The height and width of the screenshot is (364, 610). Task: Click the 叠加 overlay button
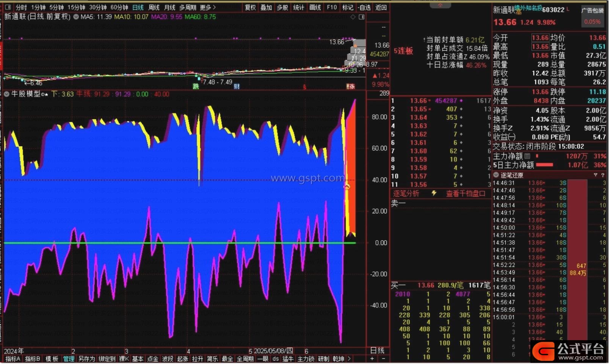[x=266, y=7]
